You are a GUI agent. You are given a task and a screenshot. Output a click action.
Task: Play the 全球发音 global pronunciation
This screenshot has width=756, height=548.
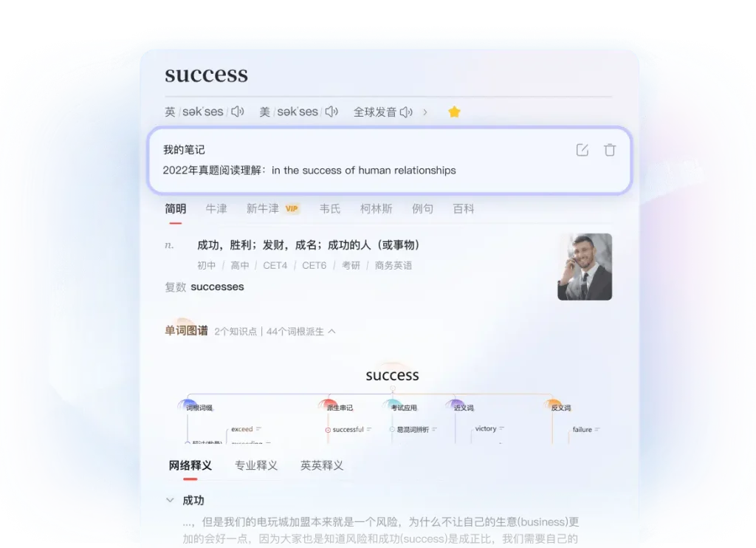point(406,112)
